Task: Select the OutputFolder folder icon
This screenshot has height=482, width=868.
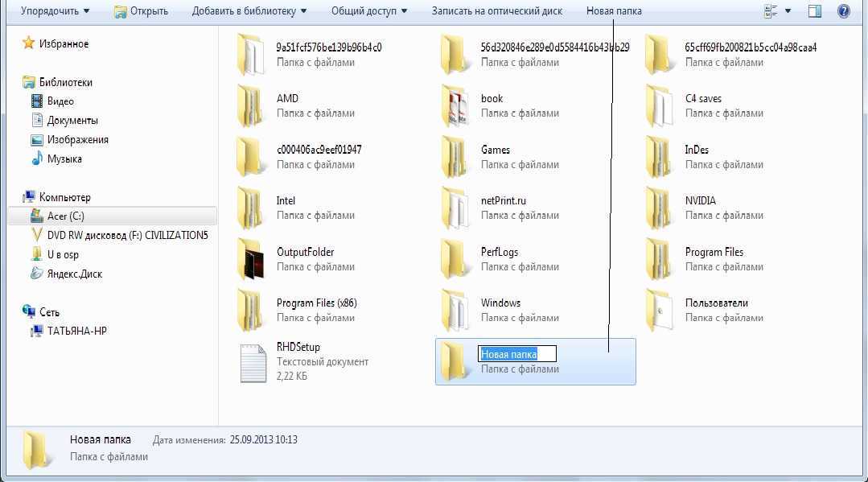Action: [x=253, y=259]
